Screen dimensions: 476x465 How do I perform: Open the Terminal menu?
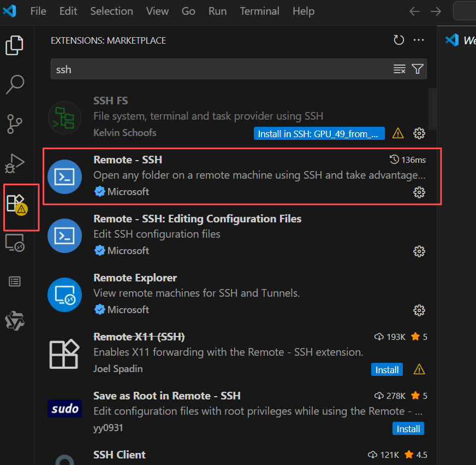[259, 11]
